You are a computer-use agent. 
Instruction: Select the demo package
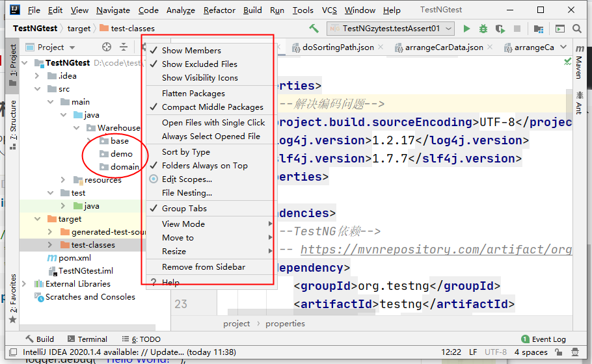(116, 154)
